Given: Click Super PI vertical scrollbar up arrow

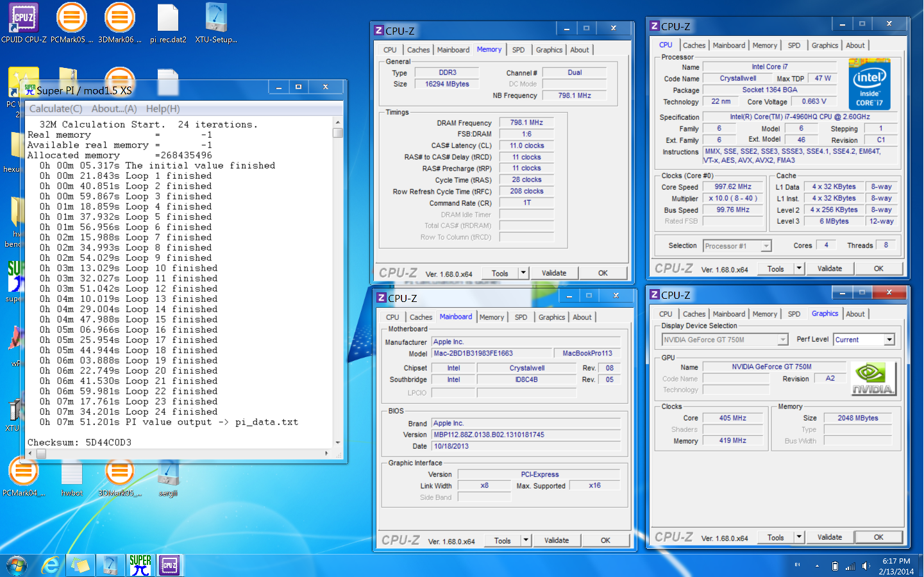Looking at the screenshot, I should coord(338,122).
